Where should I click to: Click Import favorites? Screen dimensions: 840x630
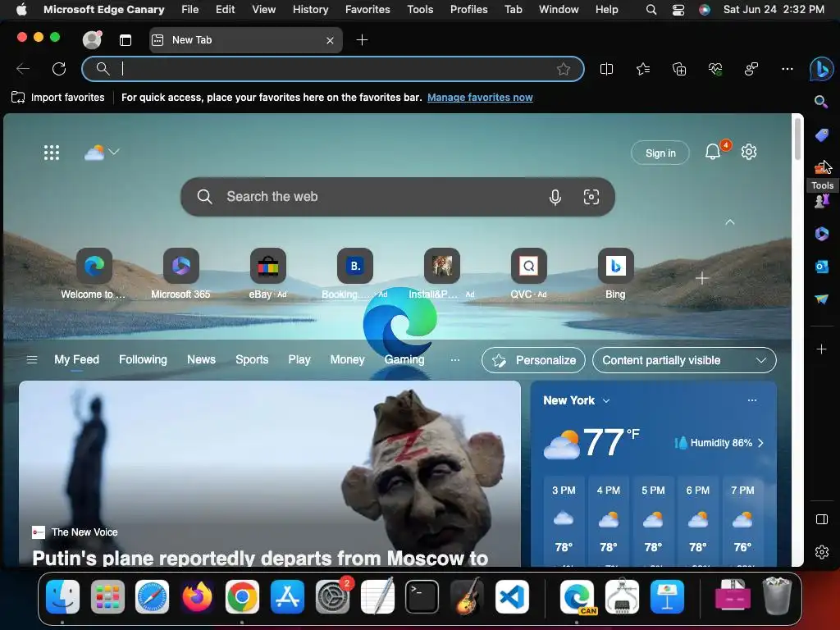click(58, 98)
